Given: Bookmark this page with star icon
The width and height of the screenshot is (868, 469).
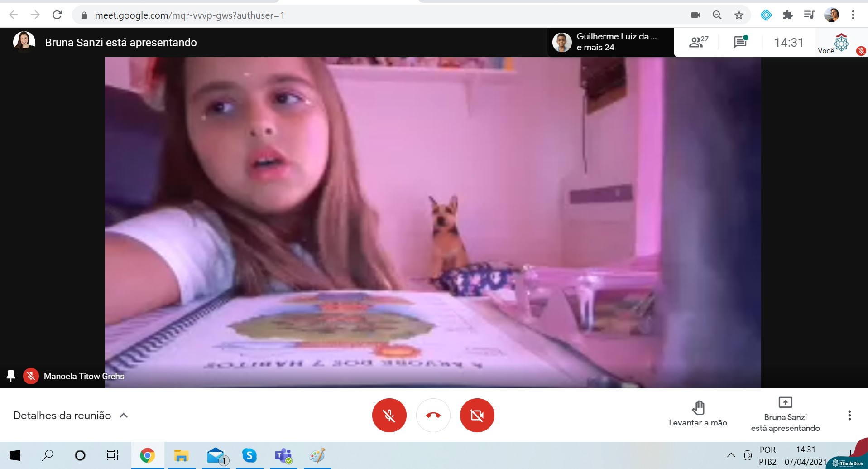Looking at the screenshot, I should point(739,15).
